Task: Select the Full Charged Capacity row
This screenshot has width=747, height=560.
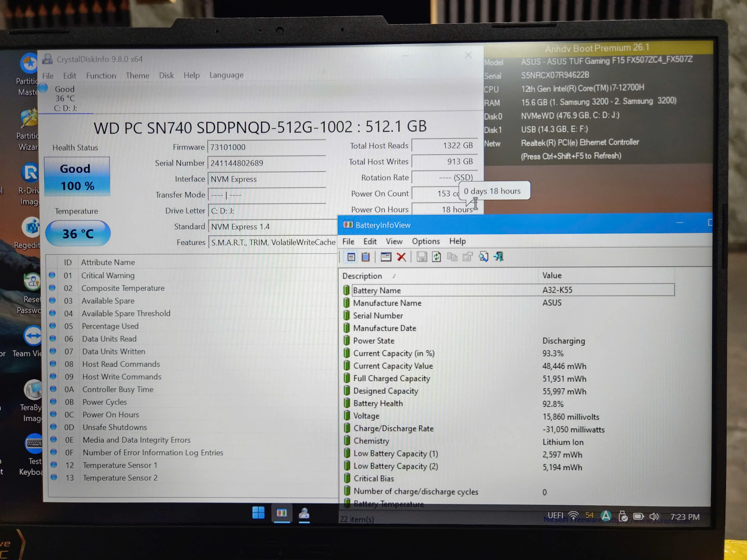Action: (x=509, y=379)
